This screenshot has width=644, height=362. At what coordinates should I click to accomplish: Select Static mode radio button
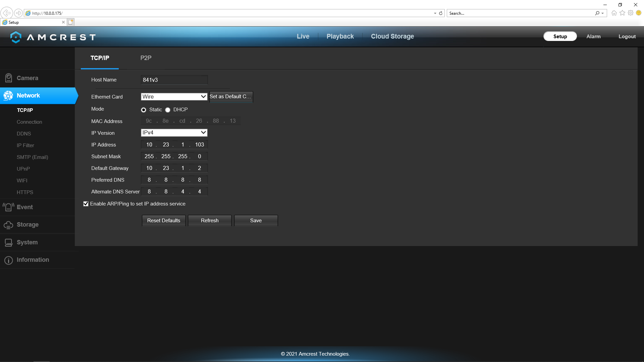pos(144,110)
